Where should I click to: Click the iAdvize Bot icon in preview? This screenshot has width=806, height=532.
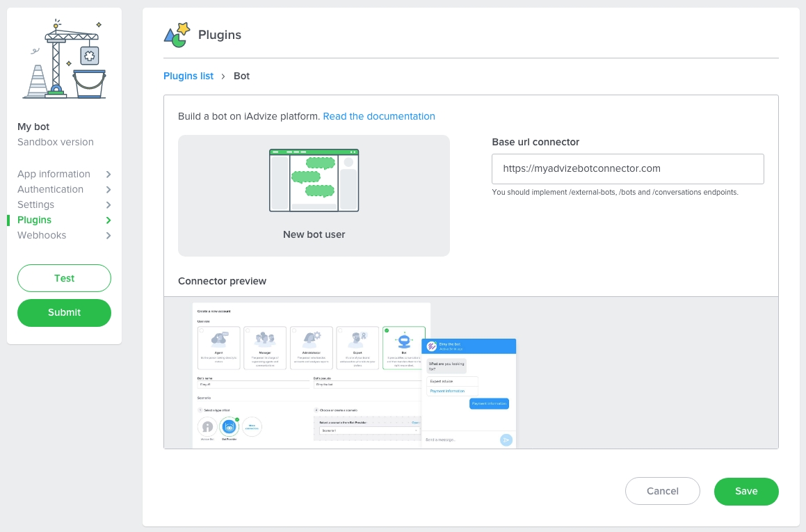pos(207,427)
